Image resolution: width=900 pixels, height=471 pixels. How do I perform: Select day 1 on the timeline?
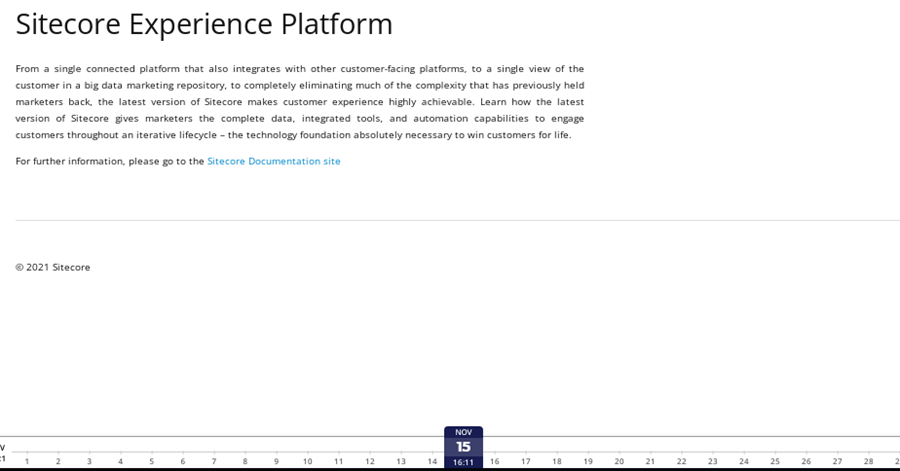pos(27,461)
